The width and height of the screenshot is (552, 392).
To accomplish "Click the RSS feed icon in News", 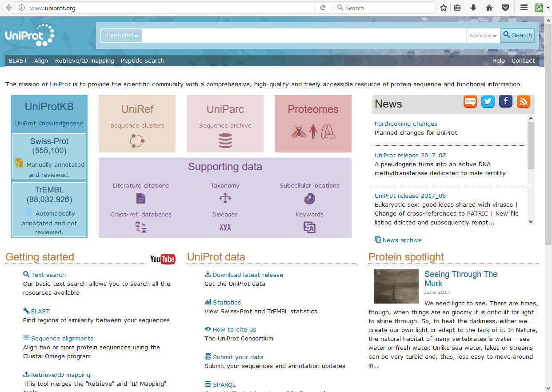I will click(524, 101).
